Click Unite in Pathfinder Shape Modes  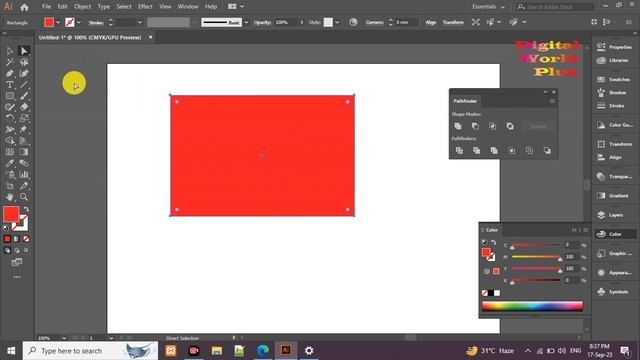pyautogui.click(x=458, y=126)
